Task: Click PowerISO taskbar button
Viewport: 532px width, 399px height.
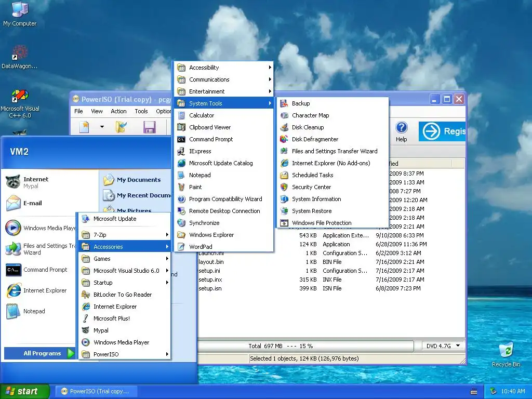Action: 96,391
